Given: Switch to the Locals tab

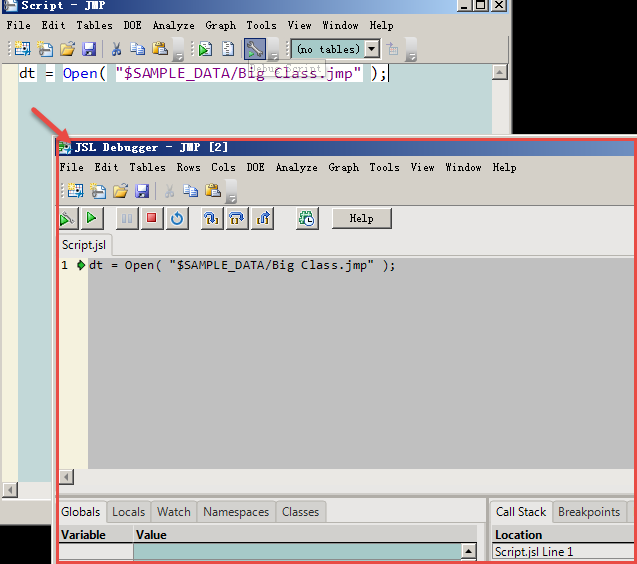Looking at the screenshot, I should click(x=128, y=512).
